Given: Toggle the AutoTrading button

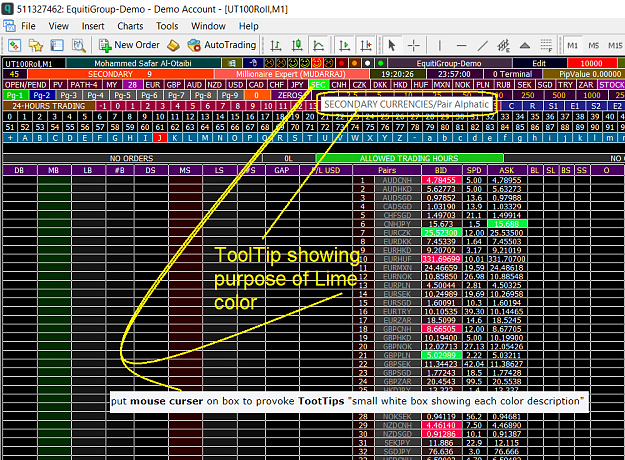Looking at the screenshot, I should [x=222, y=45].
